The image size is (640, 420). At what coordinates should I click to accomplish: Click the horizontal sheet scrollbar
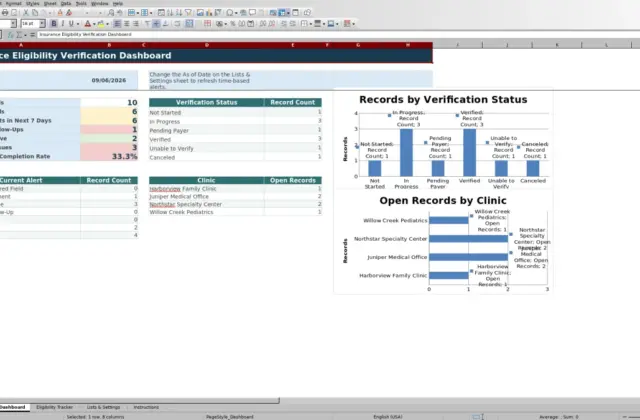pyautogui.click(x=139, y=401)
